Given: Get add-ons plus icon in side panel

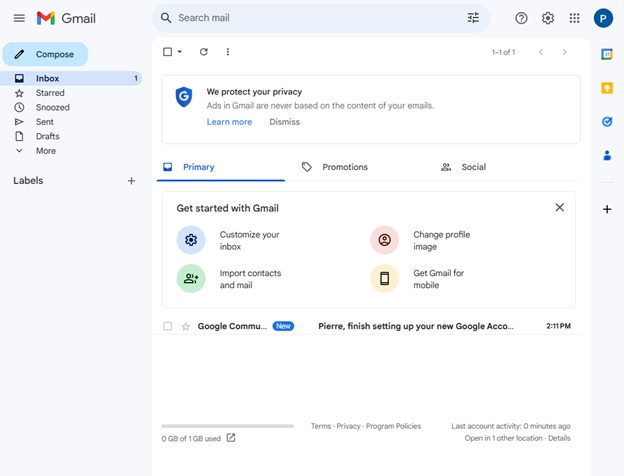Looking at the screenshot, I should click(606, 209).
